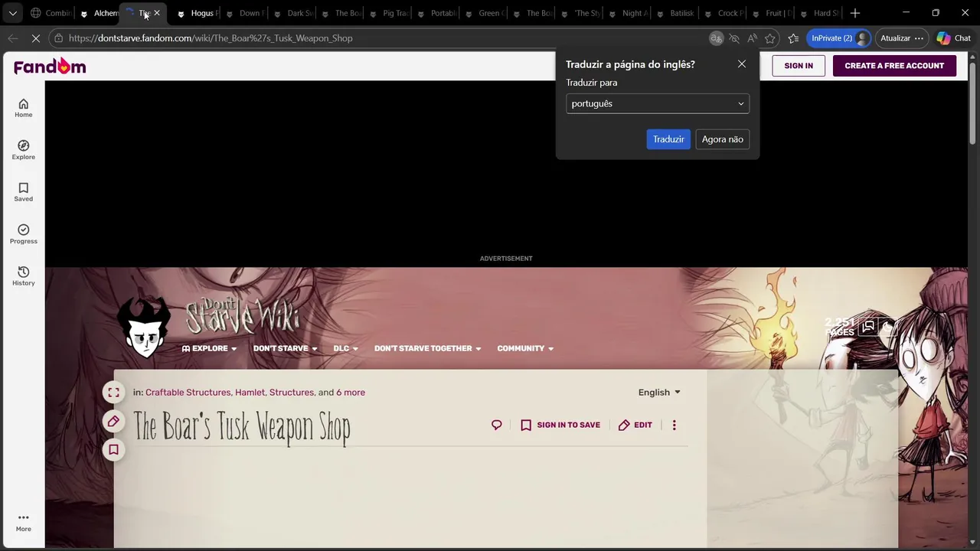Viewport: 980px width, 551px height.
Task: Open the Copilot Chat button
Action: point(953,38)
